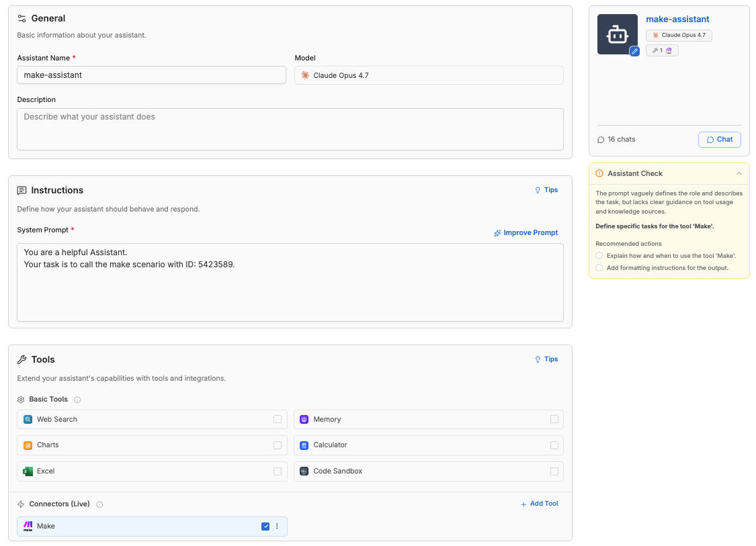
Task: Click the Make connector logo icon
Action: click(x=28, y=527)
